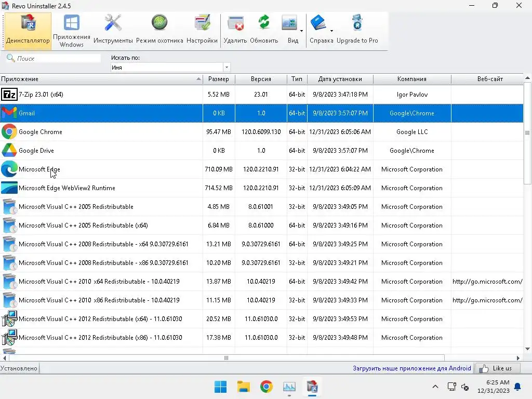Viewport: 532px width, 399px height.
Task: Select Visual C++ 2012 Redistributable (x64) icon
Action: 9,318
